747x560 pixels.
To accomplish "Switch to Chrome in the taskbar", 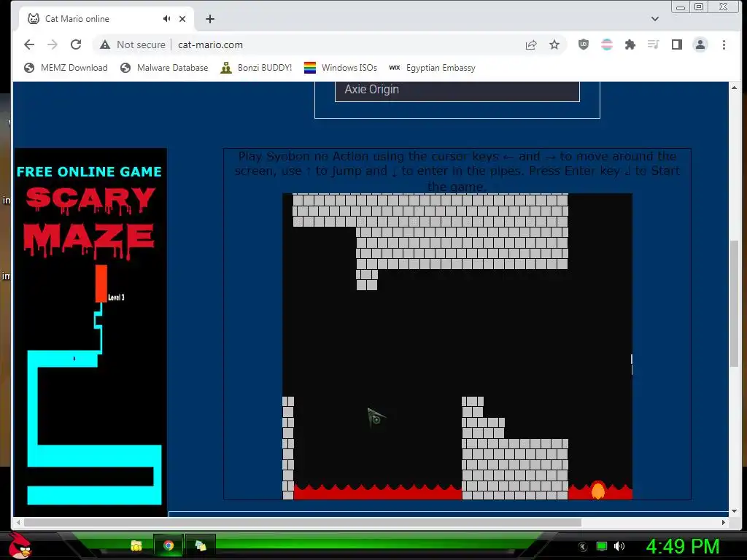I will coord(169,545).
